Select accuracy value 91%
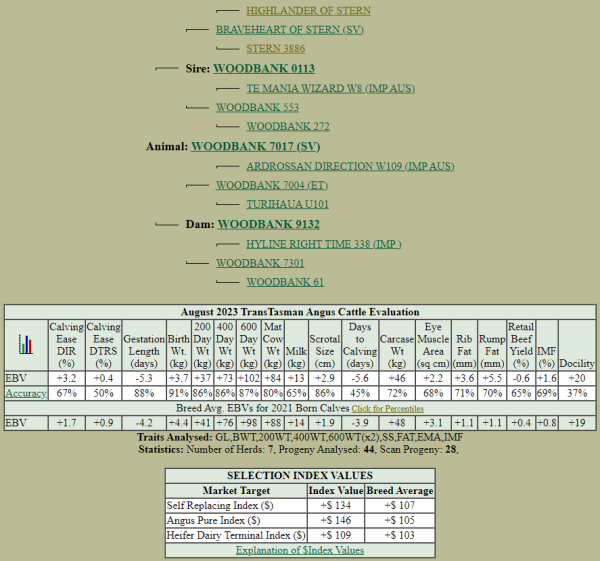600x561 pixels. click(x=178, y=393)
